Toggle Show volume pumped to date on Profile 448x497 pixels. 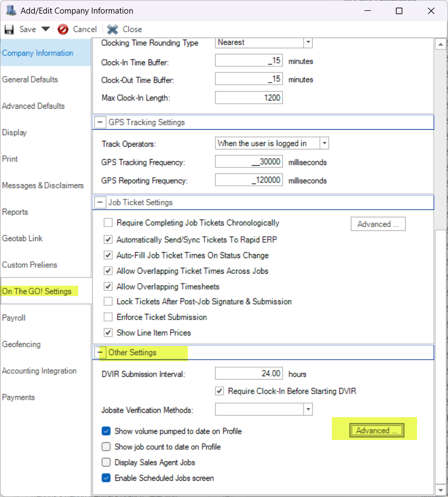pyautogui.click(x=106, y=431)
